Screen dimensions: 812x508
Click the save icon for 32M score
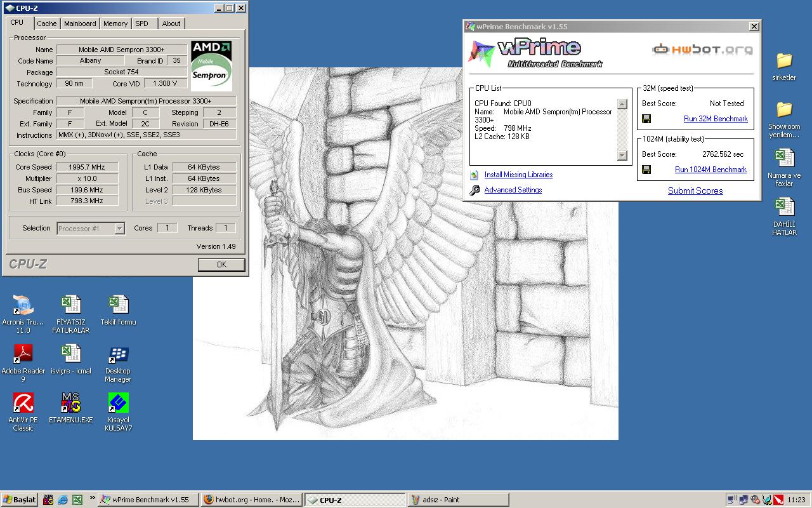click(x=646, y=119)
